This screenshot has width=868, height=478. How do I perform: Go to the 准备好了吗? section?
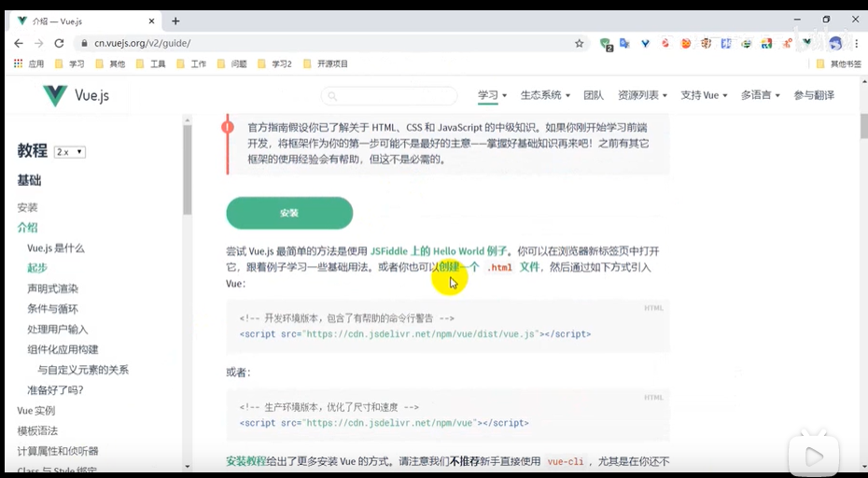click(x=55, y=390)
